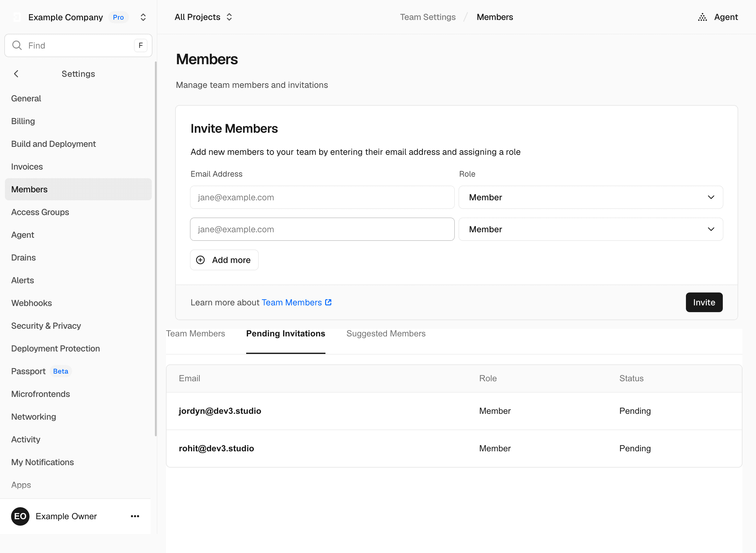Click the Role column header in table
The height and width of the screenshot is (553, 756).
coord(488,378)
